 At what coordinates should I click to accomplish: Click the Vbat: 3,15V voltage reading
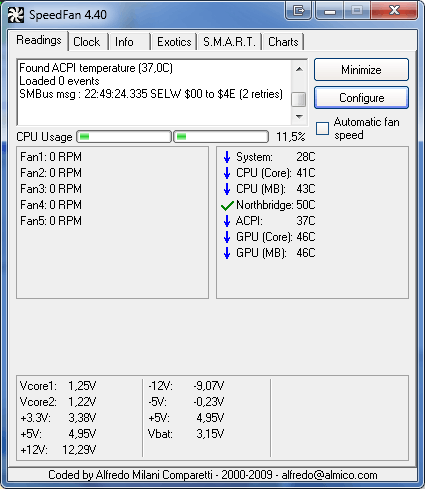click(x=186, y=434)
